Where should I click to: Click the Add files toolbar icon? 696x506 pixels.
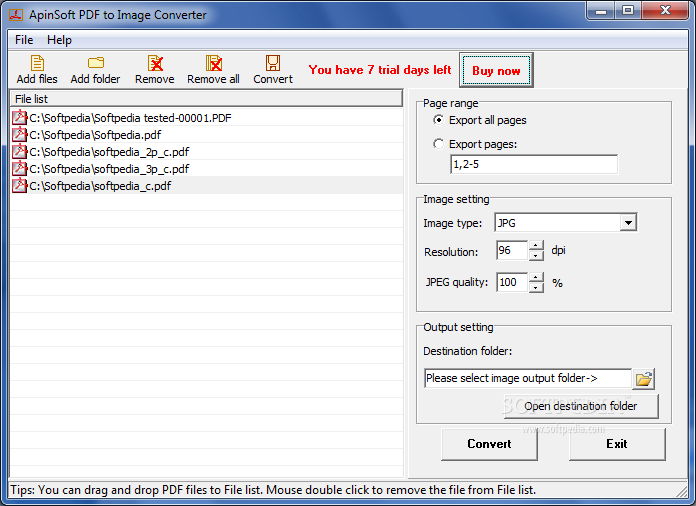click(x=37, y=63)
